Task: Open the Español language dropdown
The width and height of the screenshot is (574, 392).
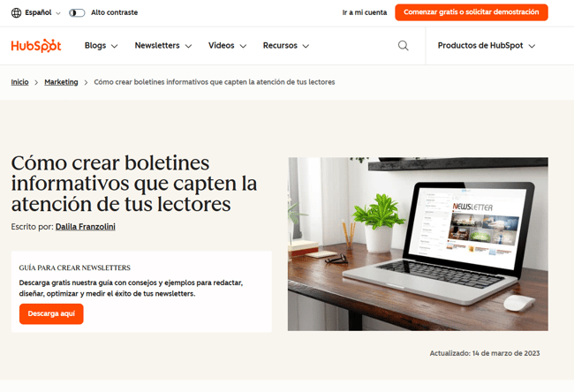Action: 42,13
